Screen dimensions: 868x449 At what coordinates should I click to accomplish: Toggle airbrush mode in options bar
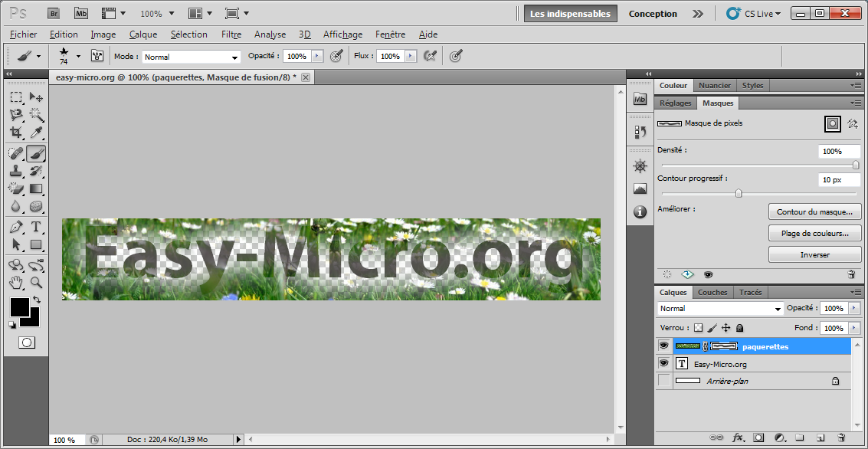coord(430,56)
